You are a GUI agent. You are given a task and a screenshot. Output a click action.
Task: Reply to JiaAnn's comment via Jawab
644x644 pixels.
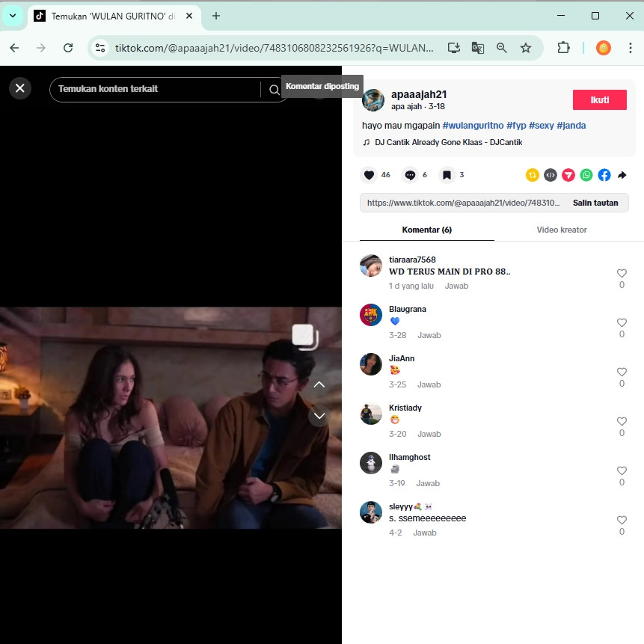[x=429, y=384]
